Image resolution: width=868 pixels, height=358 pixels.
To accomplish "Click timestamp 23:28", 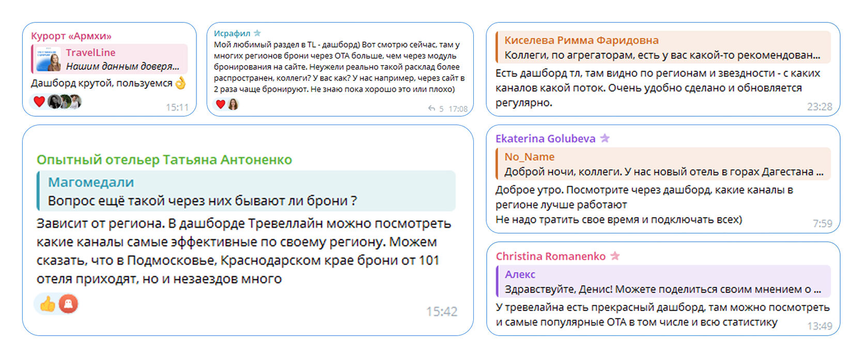I will point(819,106).
